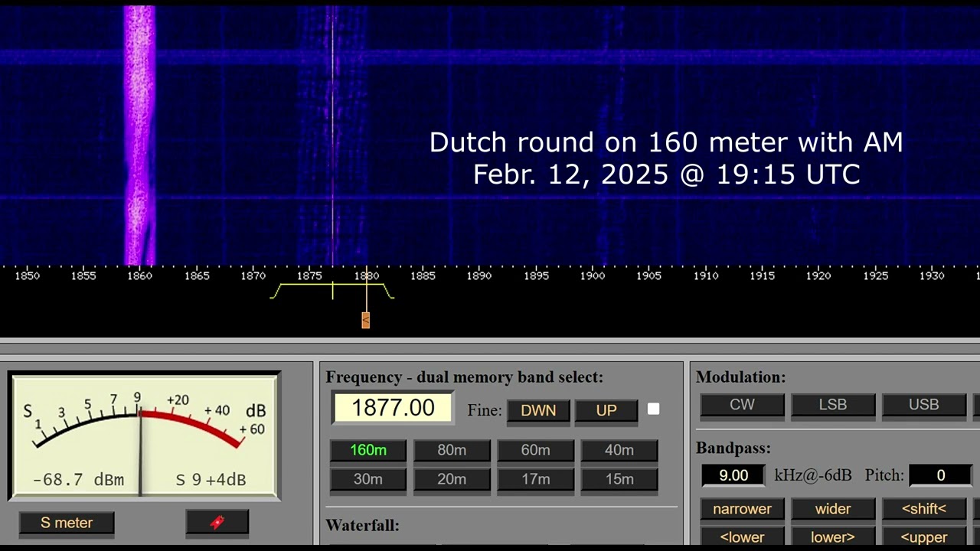The height and width of the screenshot is (551, 980).
Task: Choose the 40m band button
Action: pyautogui.click(x=619, y=451)
